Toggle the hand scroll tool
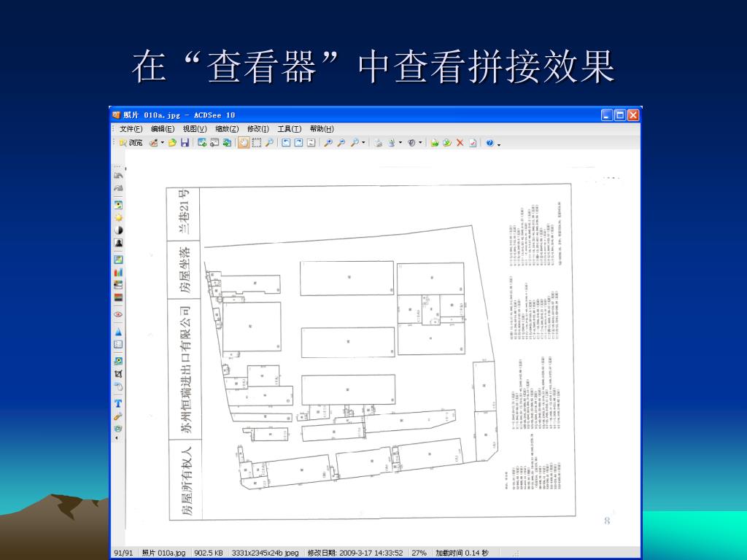This screenshot has height=560, width=747. (x=244, y=142)
